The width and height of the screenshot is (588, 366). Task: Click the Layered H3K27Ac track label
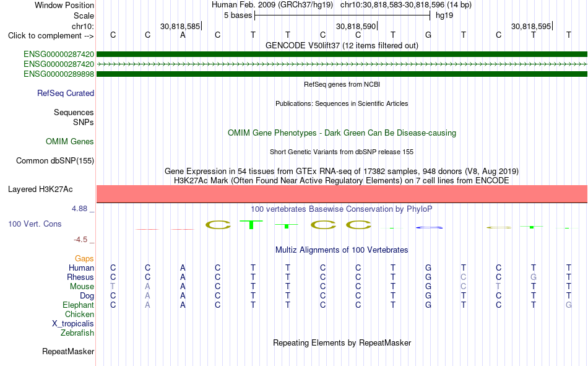40,190
